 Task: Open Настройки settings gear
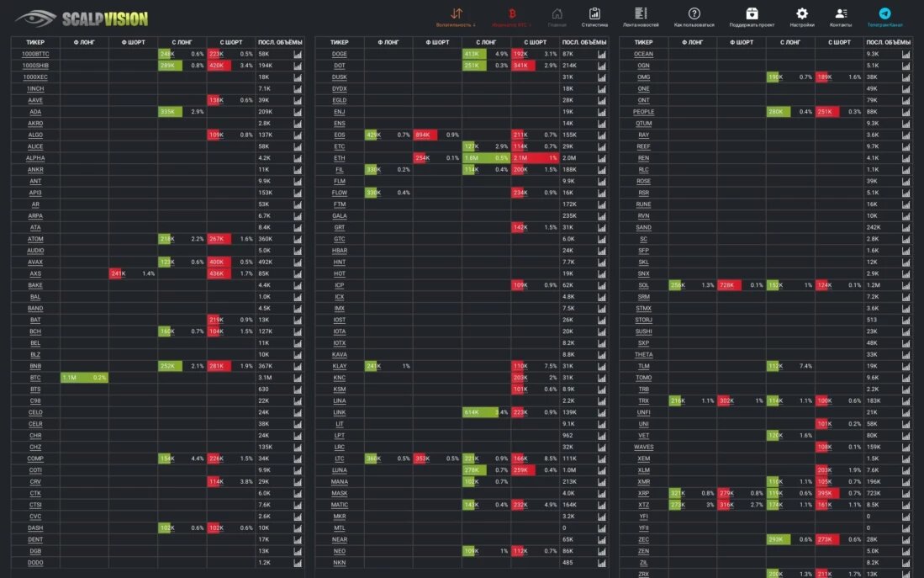(802, 17)
